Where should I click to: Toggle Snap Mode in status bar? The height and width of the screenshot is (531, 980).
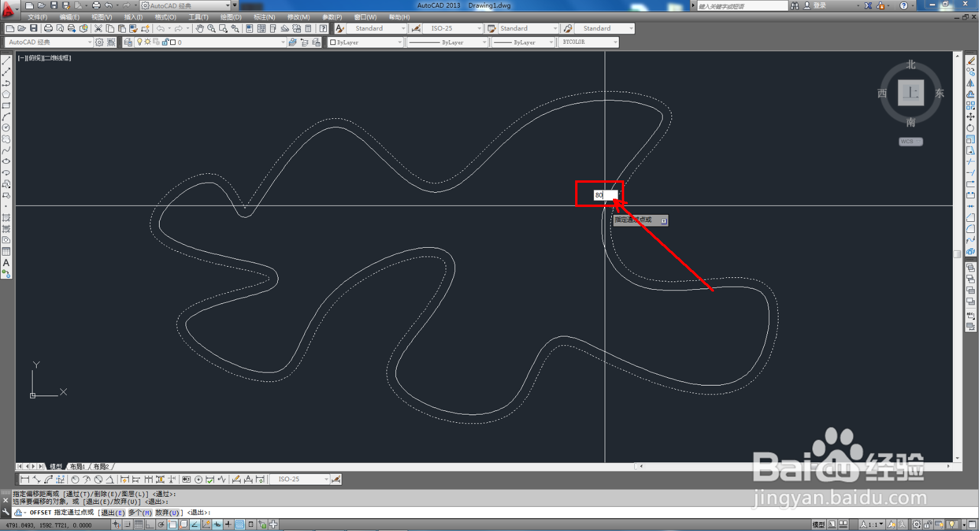click(128, 524)
